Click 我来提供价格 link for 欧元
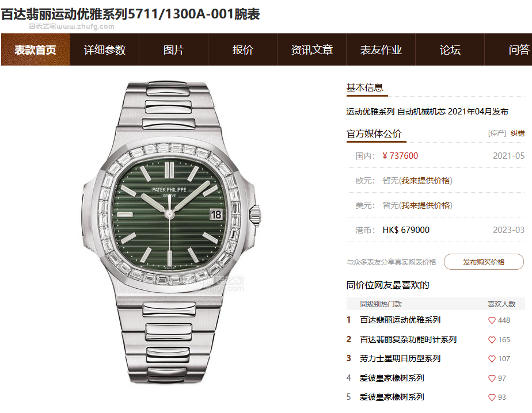The image size is (532, 413). pyautogui.click(x=425, y=181)
